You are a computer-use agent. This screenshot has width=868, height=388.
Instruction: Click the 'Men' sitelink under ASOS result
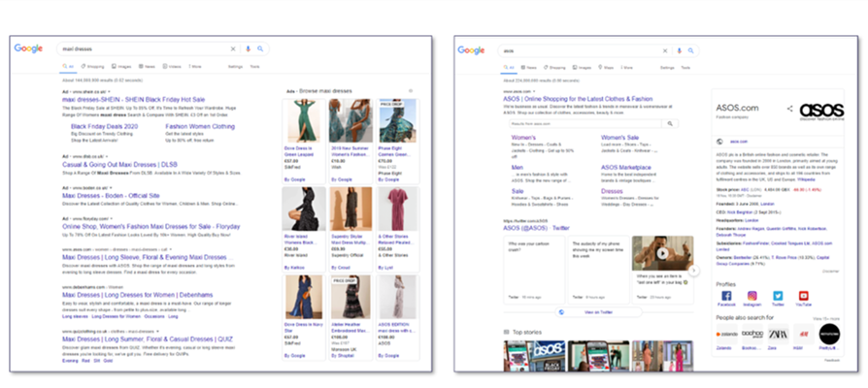pyautogui.click(x=517, y=168)
